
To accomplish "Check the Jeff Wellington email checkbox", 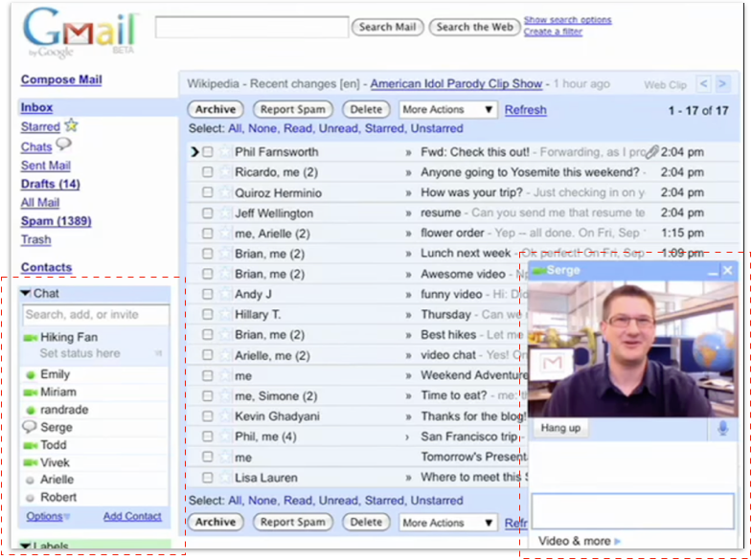I will [207, 213].
